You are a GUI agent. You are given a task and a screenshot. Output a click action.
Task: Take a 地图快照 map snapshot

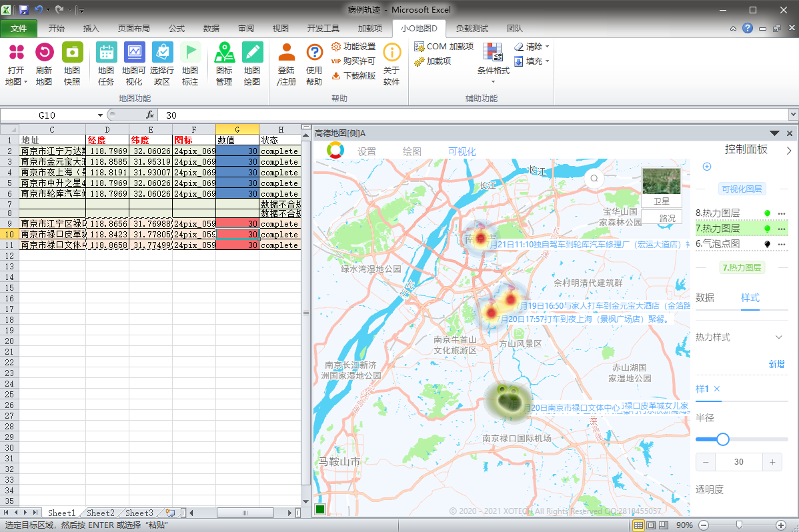click(x=72, y=65)
